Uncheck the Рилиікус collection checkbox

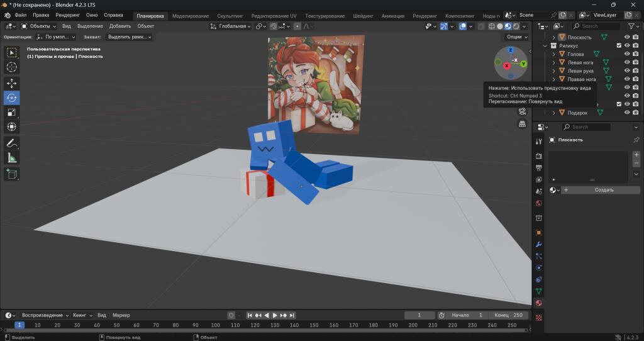[x=619, y=45]
